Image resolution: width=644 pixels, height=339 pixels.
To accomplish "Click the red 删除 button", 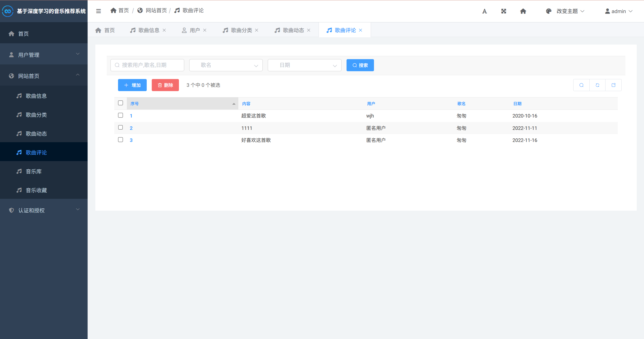I will (x=165, y=85).
